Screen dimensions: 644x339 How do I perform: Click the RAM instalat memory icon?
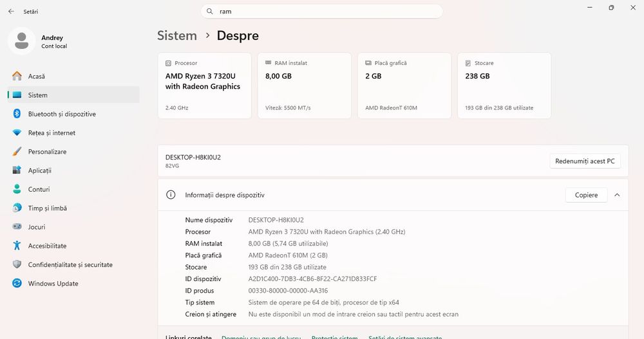[x=268, y=63]
